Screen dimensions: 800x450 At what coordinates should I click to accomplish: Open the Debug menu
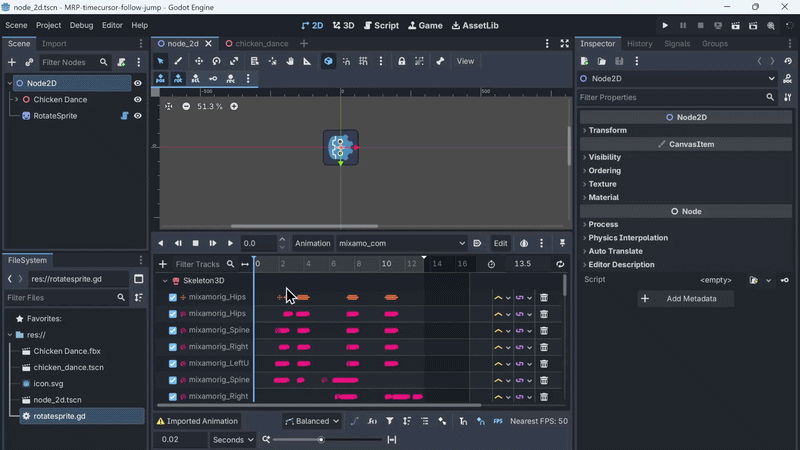(x=81, y=25)
